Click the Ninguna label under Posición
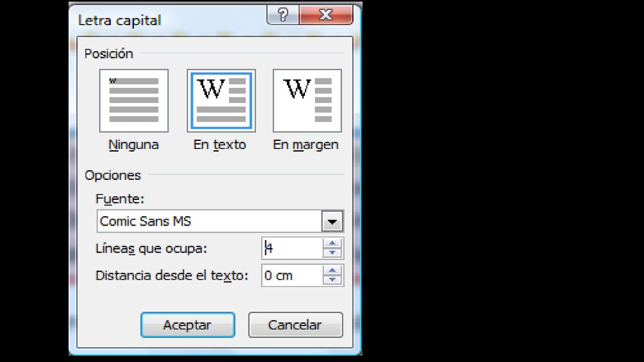The width and height of the screenshot is (644, 362). [133, 145]
